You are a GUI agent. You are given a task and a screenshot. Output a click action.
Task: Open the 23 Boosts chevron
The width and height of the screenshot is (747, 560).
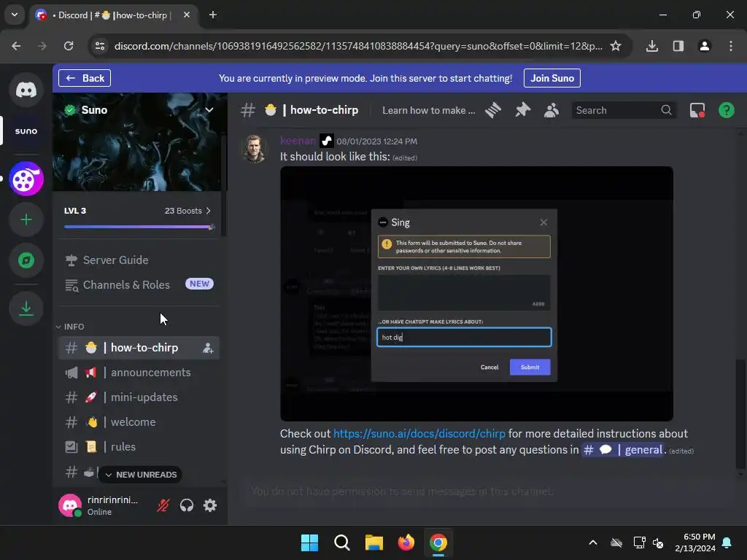(x=208, y=211)
